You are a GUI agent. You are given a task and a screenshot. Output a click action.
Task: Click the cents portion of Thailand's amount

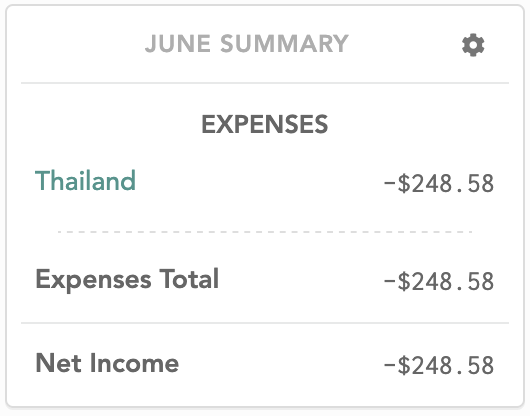(x=480, y=184)
